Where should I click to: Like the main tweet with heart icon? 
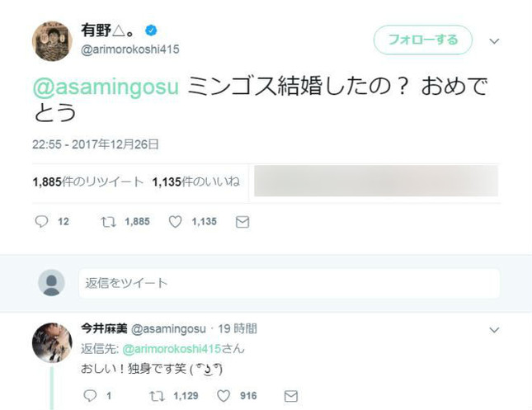point(175,222)
